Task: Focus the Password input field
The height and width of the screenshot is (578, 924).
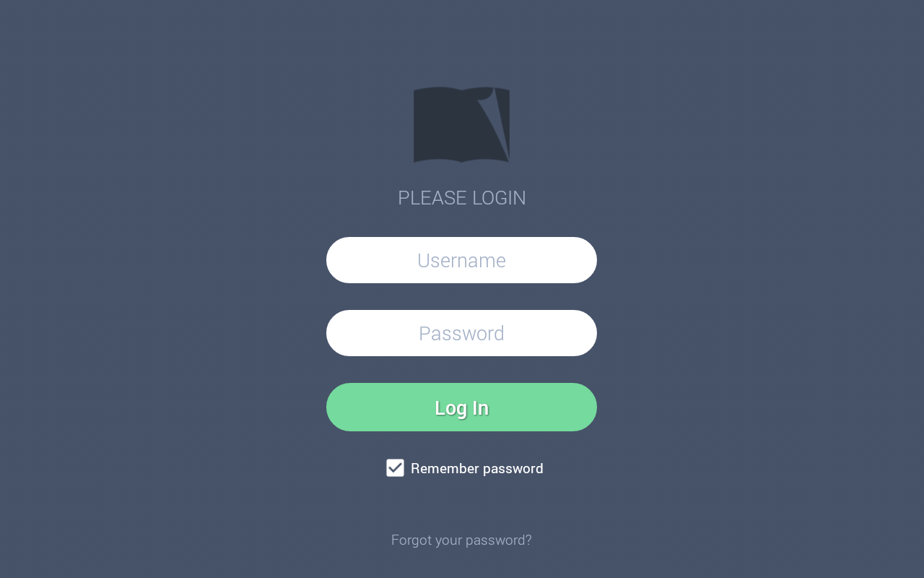Action: (x=461, y=333)
